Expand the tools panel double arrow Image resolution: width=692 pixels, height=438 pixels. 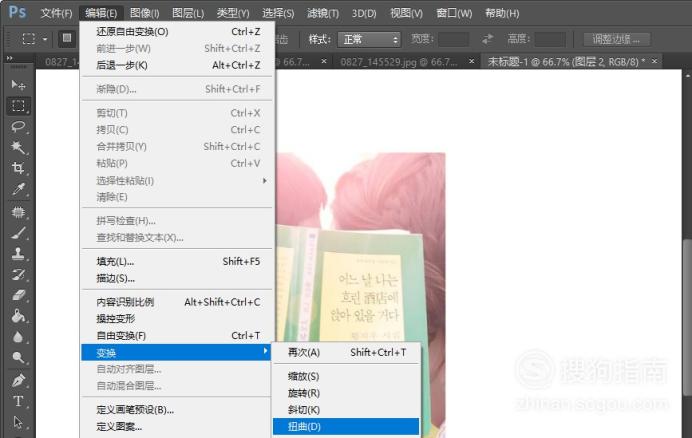(x=10, y=58)
